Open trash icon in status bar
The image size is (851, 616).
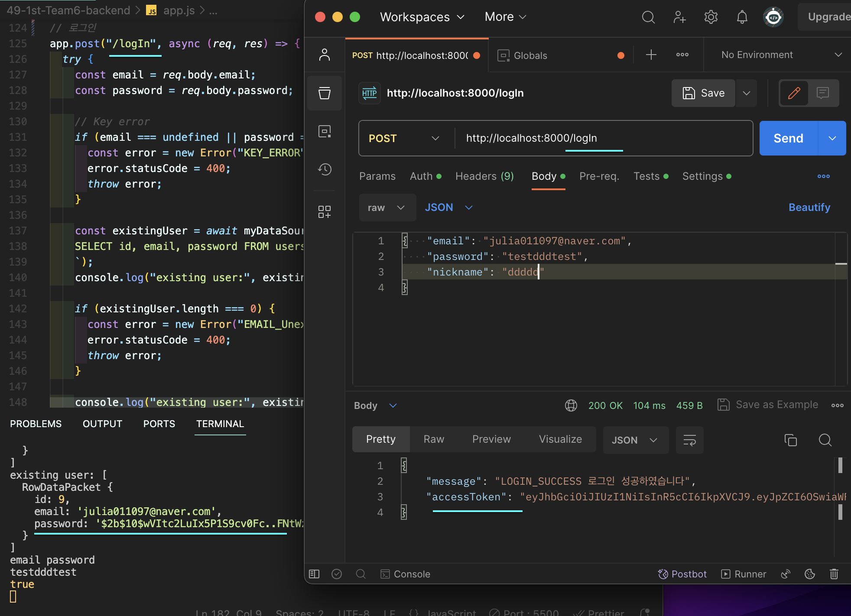point(834,574)
